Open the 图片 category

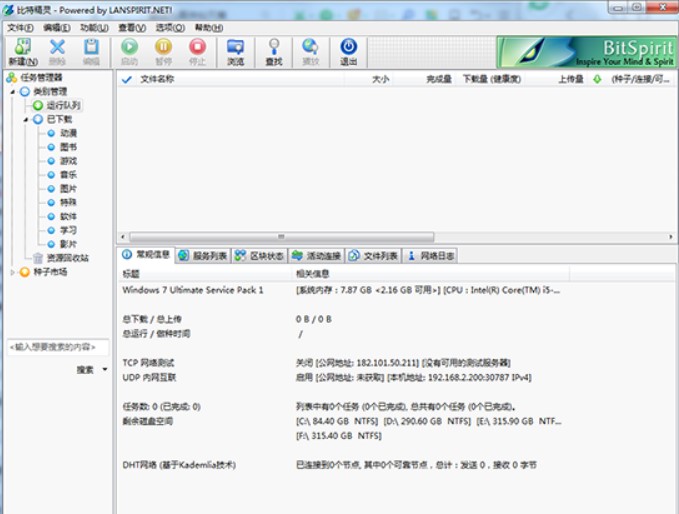pos(62,188)
